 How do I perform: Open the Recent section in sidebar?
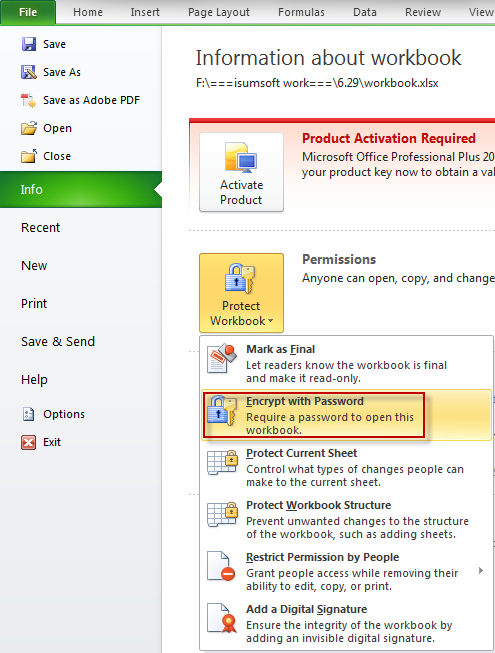tap(40, 227)
